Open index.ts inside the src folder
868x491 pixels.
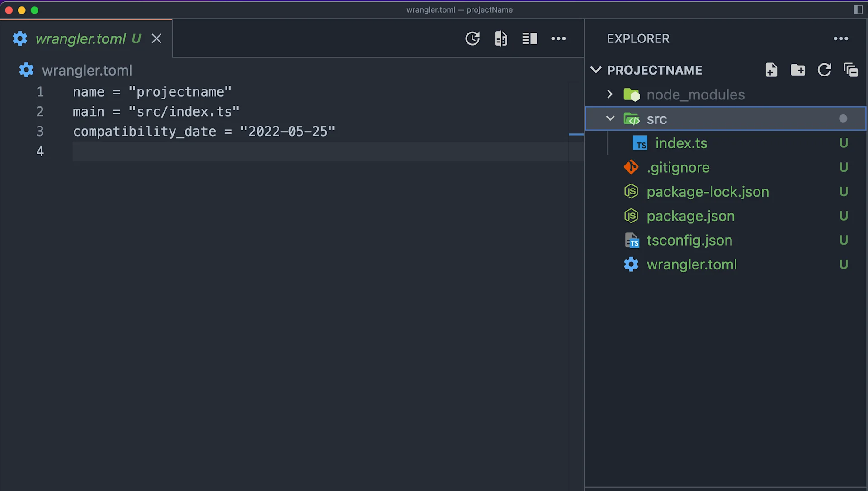pos(681,143)
